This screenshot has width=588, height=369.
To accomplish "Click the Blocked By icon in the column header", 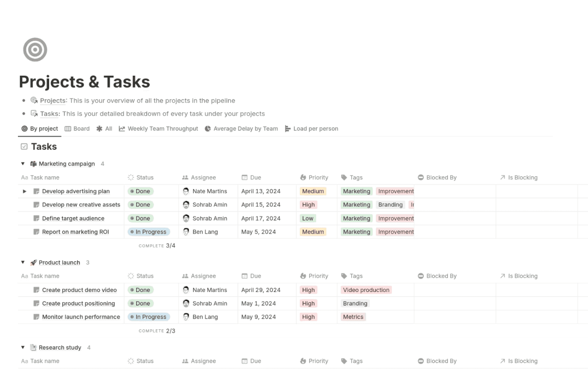I will pyautogui.click(x=420, y=177).
